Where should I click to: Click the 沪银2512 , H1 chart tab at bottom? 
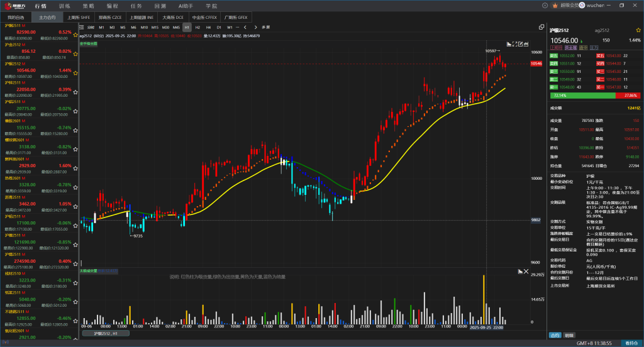click(106, 333)
